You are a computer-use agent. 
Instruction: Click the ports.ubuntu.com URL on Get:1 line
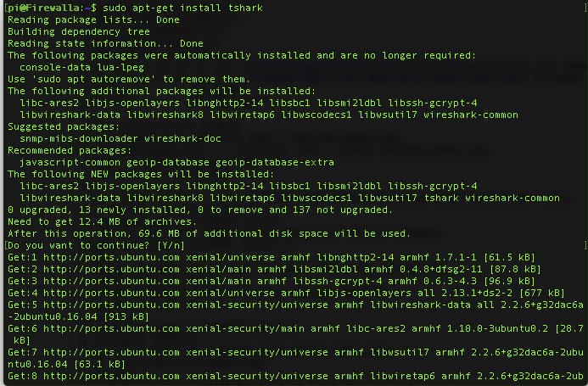point(111,257)
